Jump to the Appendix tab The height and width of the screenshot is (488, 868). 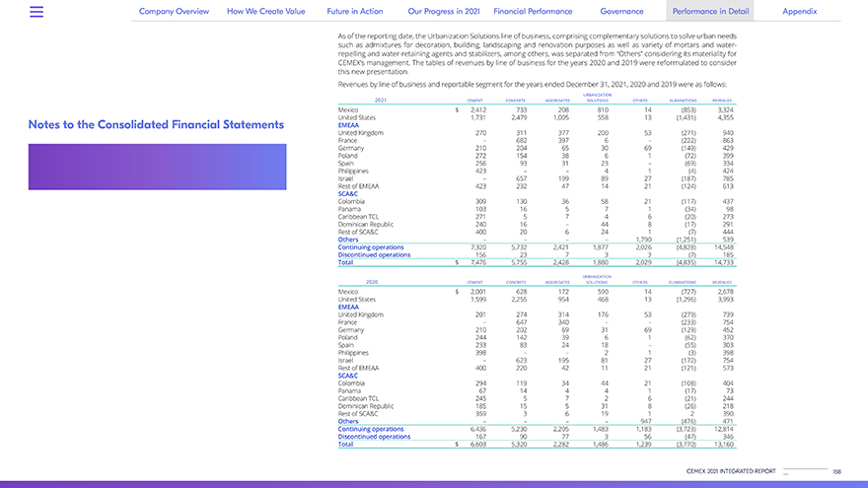coord(799,12)
